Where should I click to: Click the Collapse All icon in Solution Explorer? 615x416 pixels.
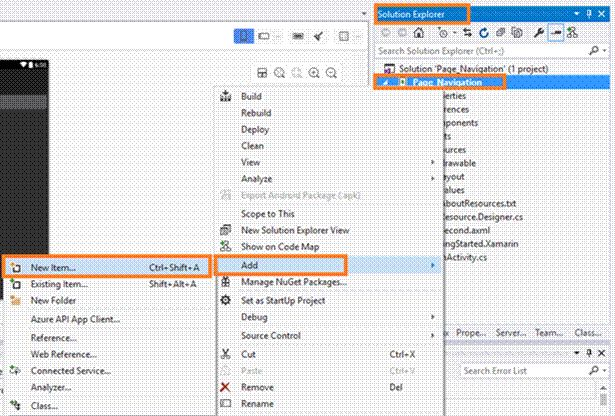pyautogui.click(x=500, y=33)
